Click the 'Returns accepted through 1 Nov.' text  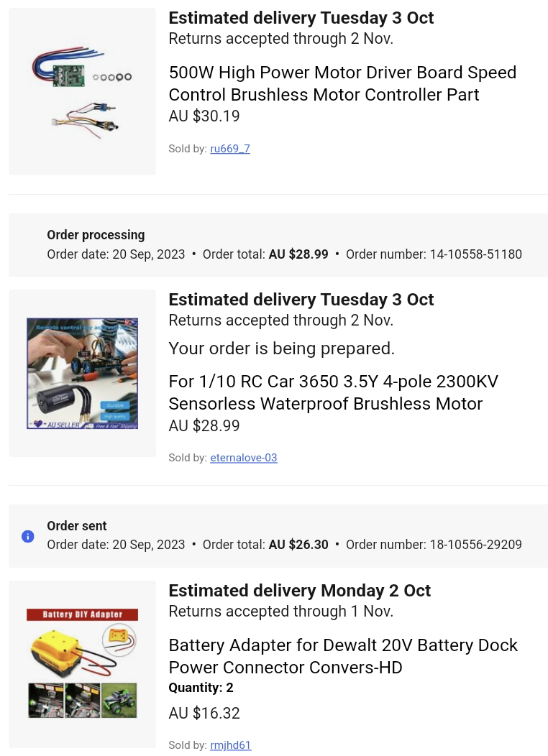click(x=280, y=612)
